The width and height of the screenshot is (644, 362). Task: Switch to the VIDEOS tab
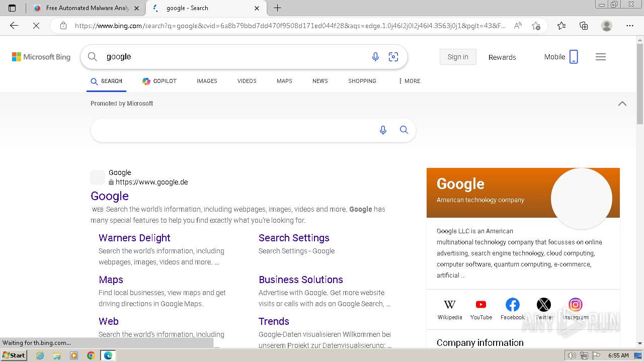247,81
